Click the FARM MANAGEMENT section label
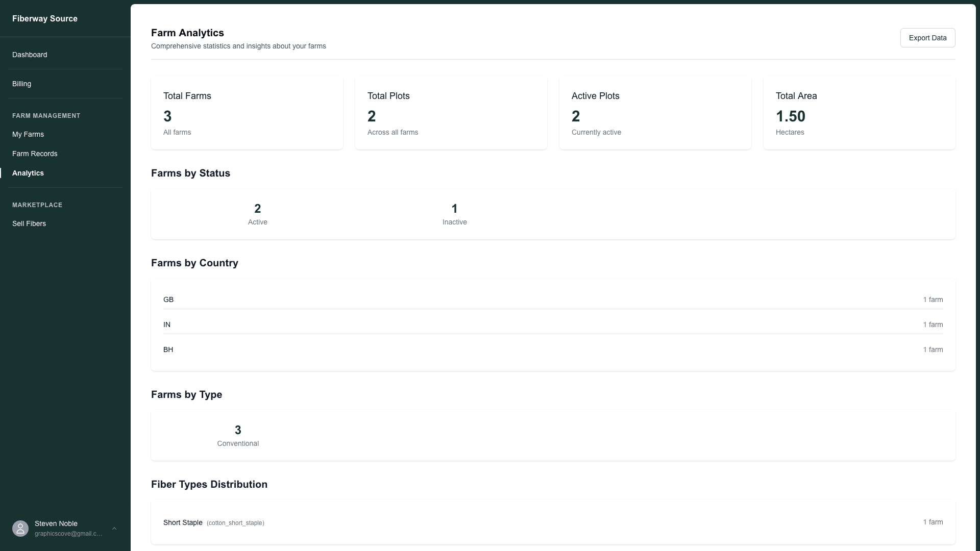This screenshot has width=980, height=551. [x=46, y=116]
